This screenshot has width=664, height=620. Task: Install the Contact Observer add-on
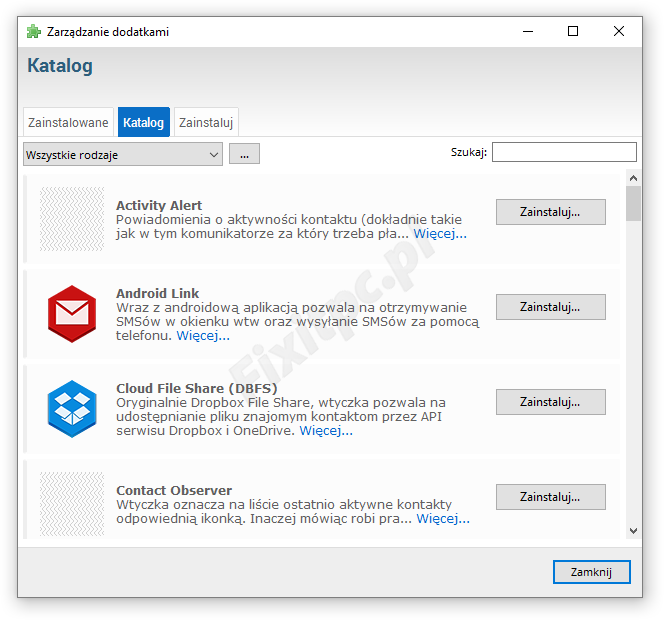[x=551, y=497]
